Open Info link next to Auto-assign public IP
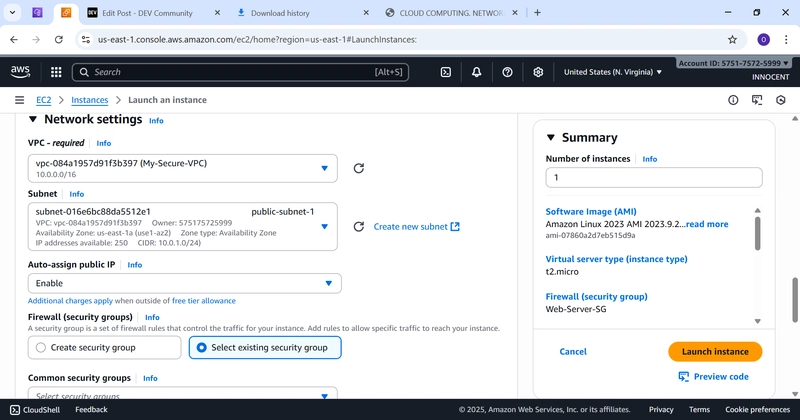 click(x=135, y=265)
